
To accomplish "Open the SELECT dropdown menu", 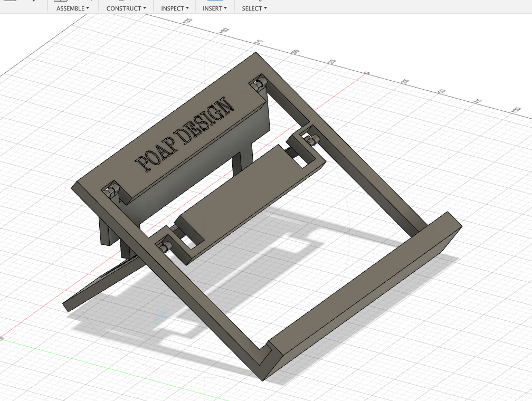I will pyautogui.click(x=254, y=8).
